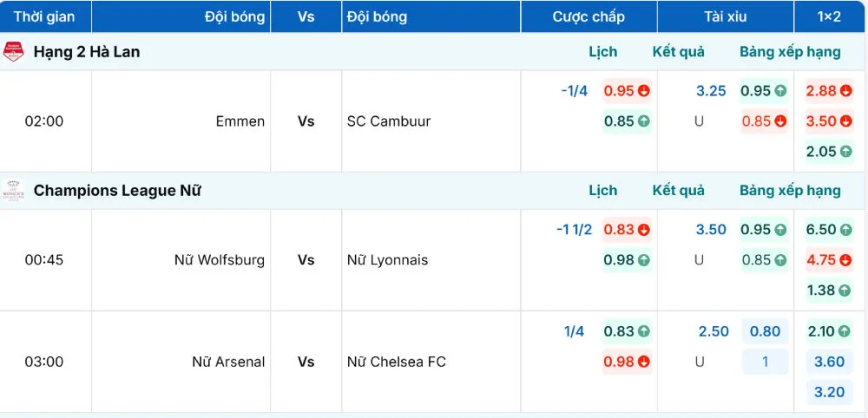This screenshot has width=868, height=418.
Task: Click the Nữ Chelsea FC team name
Action: [x=396, y=362]
